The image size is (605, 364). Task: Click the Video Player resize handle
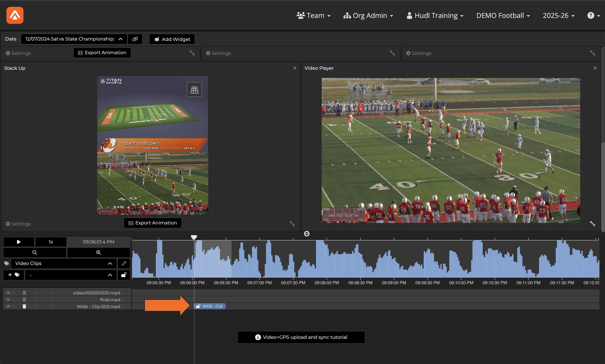(592, 223)
